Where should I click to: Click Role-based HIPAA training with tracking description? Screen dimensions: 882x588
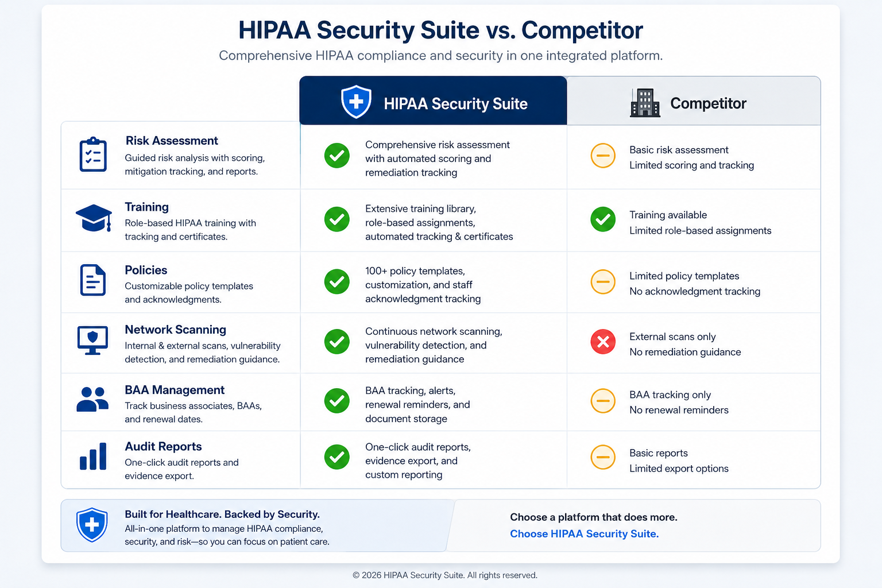(x=190, y=230)
